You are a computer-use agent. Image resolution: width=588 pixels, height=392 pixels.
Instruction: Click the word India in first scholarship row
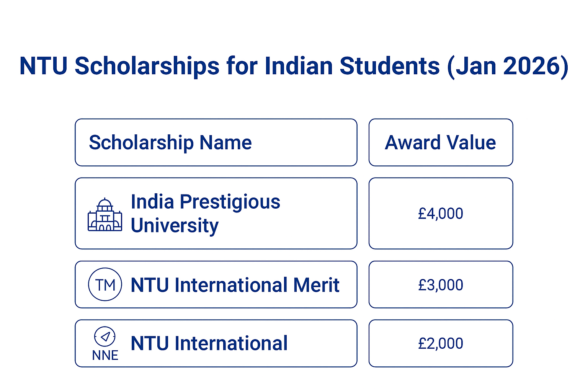pos(152,202)
